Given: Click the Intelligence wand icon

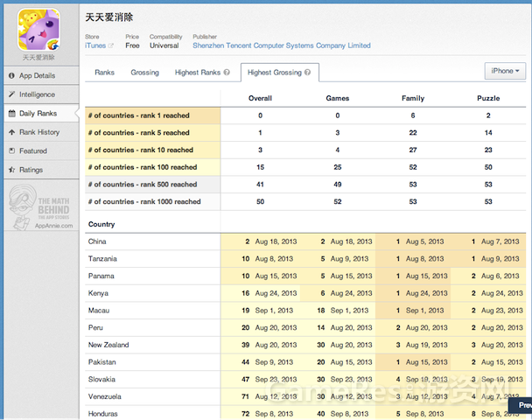Looking at the screenshot, I should 11,94.
